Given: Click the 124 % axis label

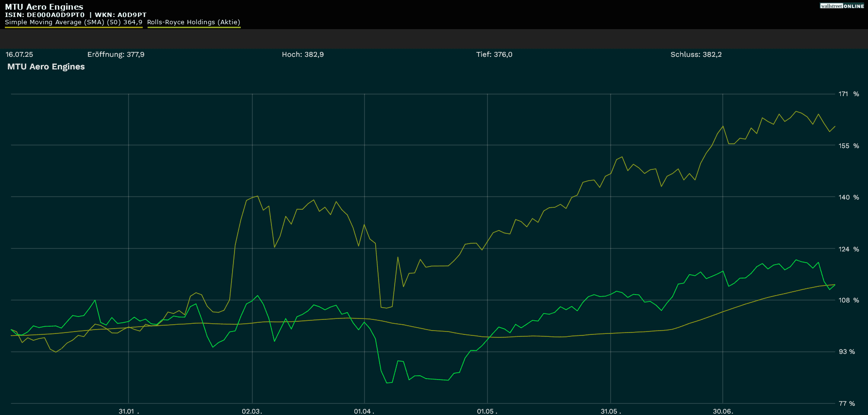Looking at the screenshot, I should coord(849,249).
